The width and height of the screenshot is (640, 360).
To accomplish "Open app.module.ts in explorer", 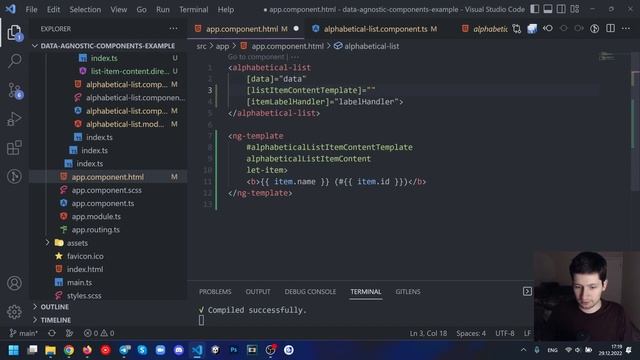I will [x=96, y=216].
